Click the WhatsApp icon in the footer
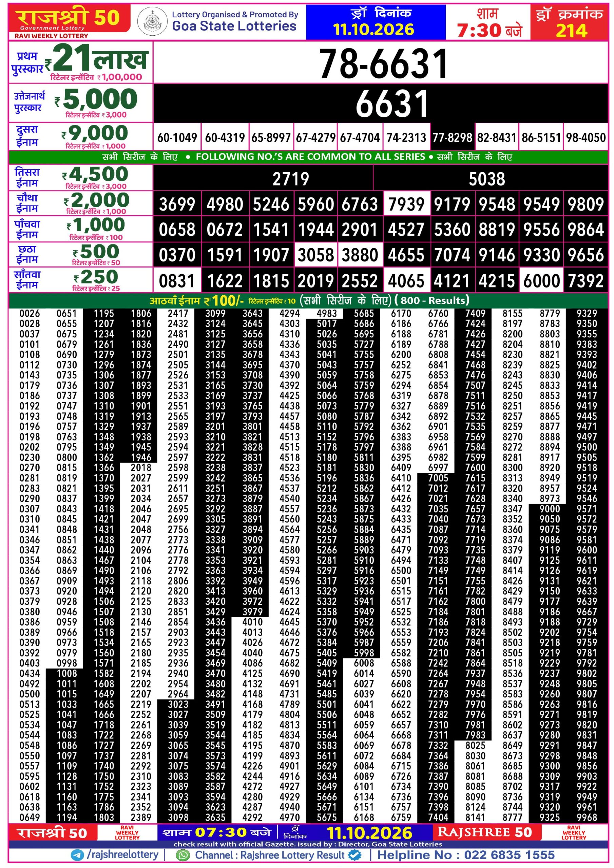This screenshot has width=614, height=868. point(183,855)
